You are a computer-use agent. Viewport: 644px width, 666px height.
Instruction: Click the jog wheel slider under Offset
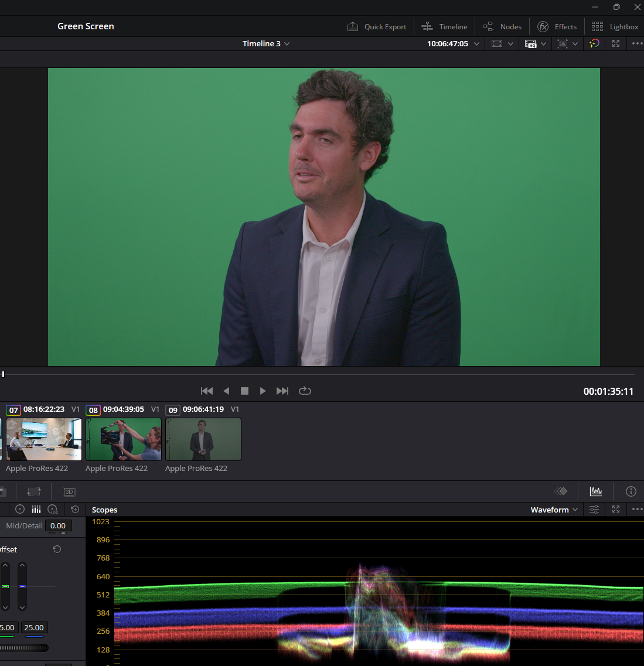coord(24,648)
